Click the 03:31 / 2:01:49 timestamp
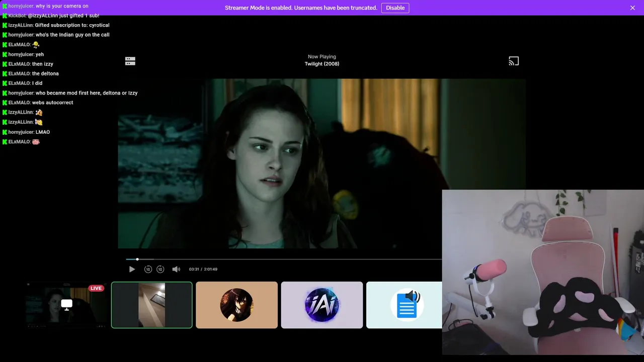Viewport: 644px width, 362px height. tap(203, 269)
